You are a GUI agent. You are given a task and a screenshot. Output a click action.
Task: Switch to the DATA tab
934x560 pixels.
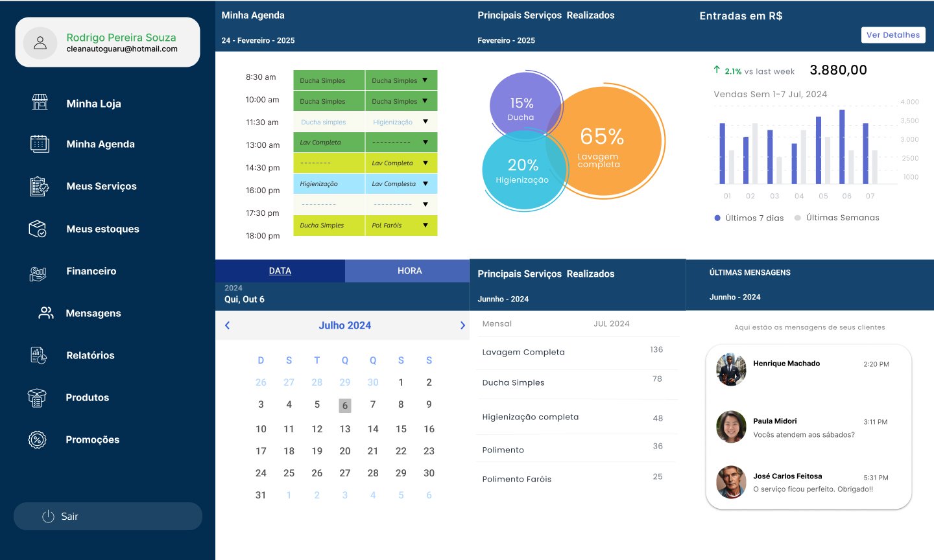(x=280, y=271)
